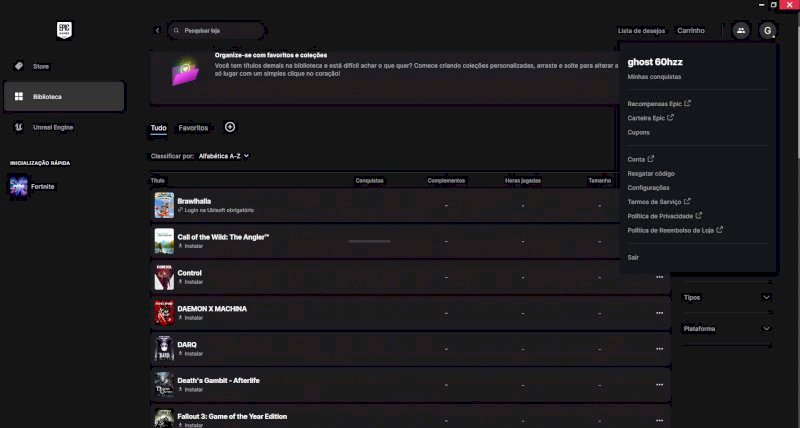The width and height of the screenshot is (800, 428).
Task: Click the Complementos column header
Action: pos(446,181)
